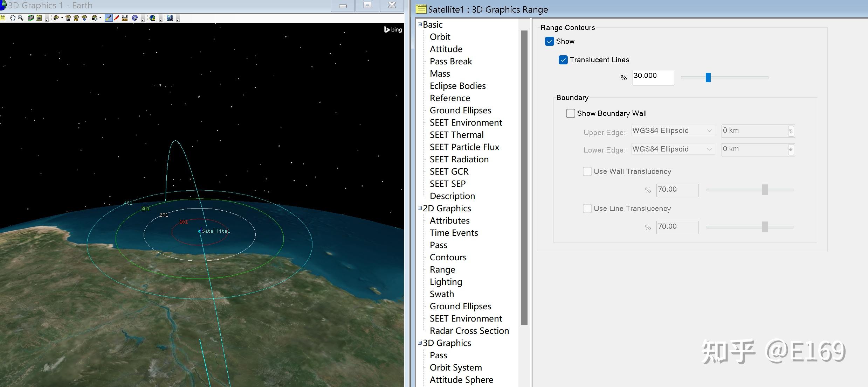Click the blue globe grid icon

(x=135, y=18)
